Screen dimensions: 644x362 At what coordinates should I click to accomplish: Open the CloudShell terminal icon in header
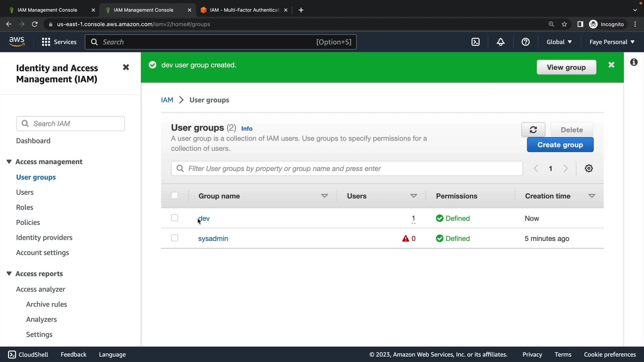[x=475, y=42]
